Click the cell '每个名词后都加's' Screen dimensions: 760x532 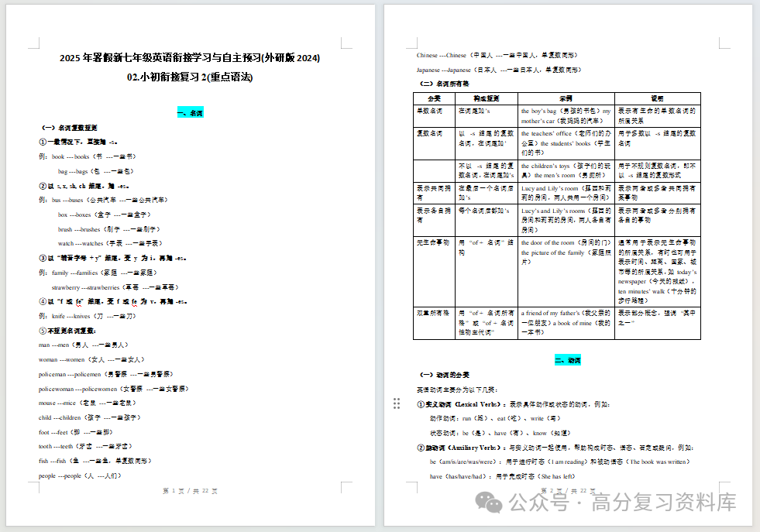[487, 220]
